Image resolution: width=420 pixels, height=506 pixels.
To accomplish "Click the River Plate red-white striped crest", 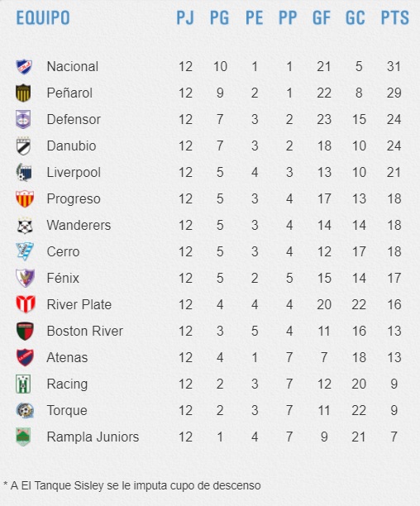I will point(26,304).
